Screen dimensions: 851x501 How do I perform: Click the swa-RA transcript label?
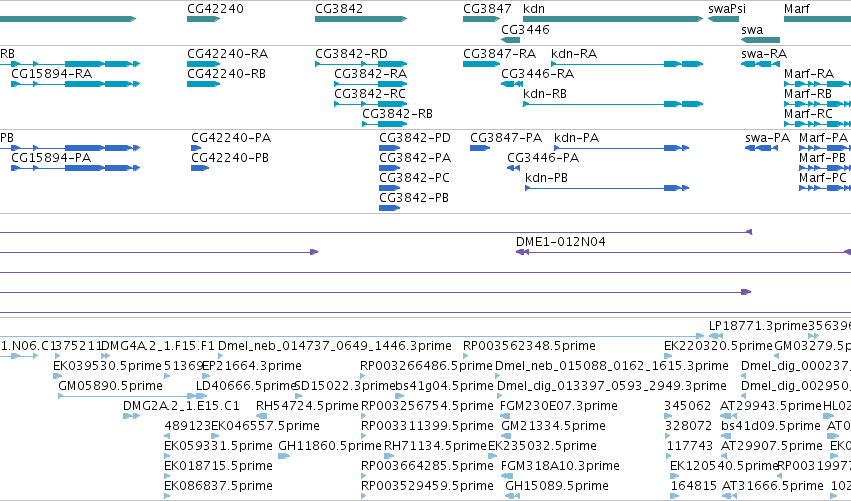764,54
